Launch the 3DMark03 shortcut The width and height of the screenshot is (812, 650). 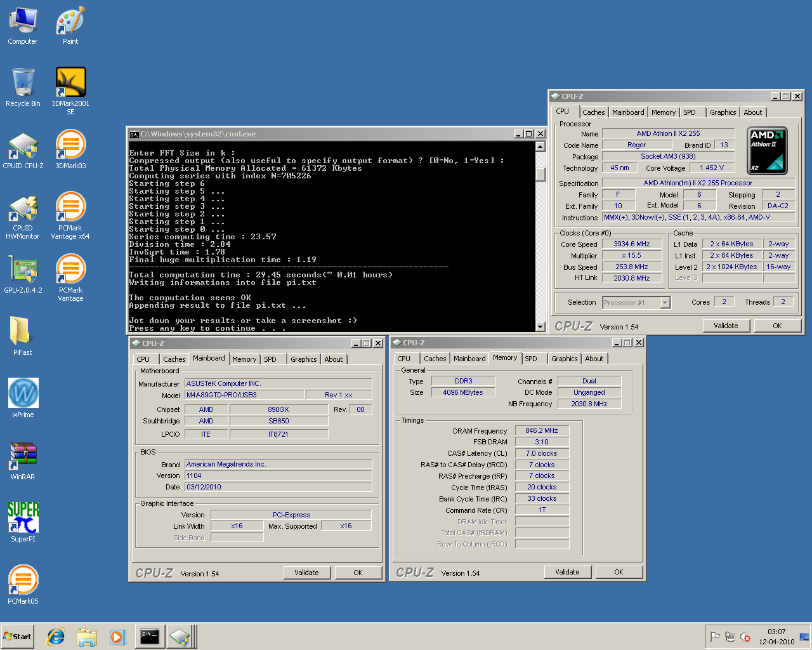[x=70, y=150]
